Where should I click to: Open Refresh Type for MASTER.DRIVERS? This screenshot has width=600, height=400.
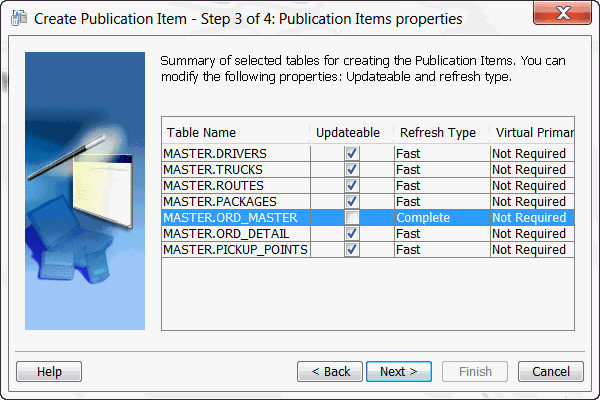pos(442,153)
